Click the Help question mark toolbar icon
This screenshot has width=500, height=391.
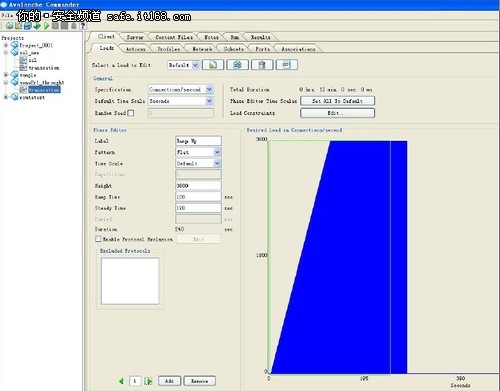tap(83, 26)
